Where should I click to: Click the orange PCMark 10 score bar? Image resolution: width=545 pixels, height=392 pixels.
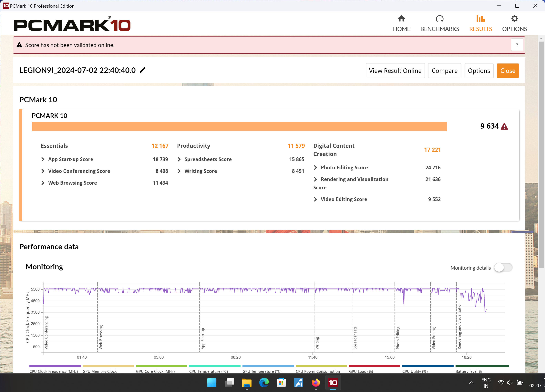pos(239,126)
